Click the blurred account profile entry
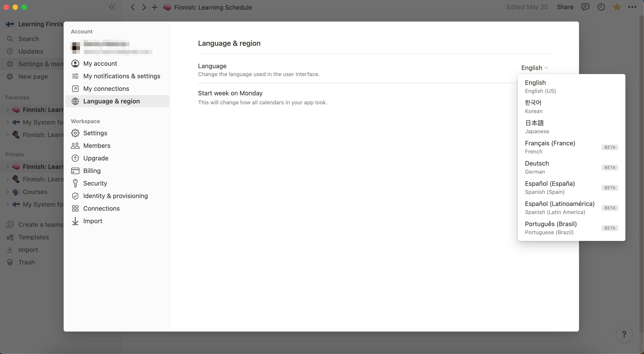This screenshot has height=354, width=644. (112, 47)
